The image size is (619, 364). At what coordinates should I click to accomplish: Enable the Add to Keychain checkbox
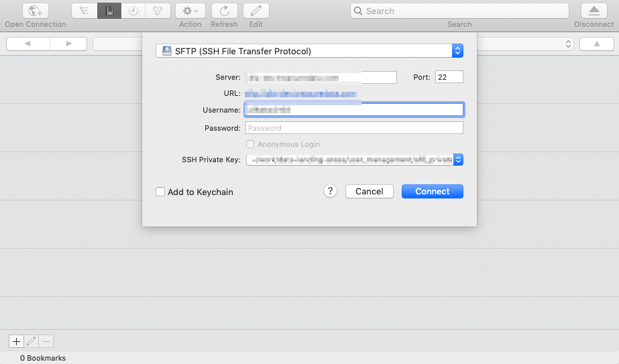point(160,192)
